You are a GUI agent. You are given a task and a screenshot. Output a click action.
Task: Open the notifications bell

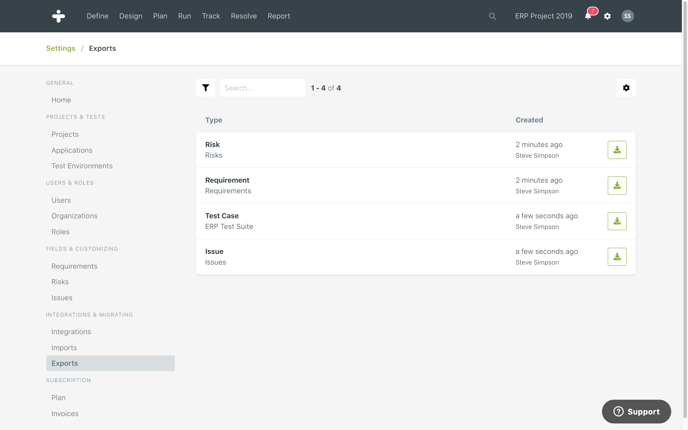pyautogui.click(x=588, y=16)
